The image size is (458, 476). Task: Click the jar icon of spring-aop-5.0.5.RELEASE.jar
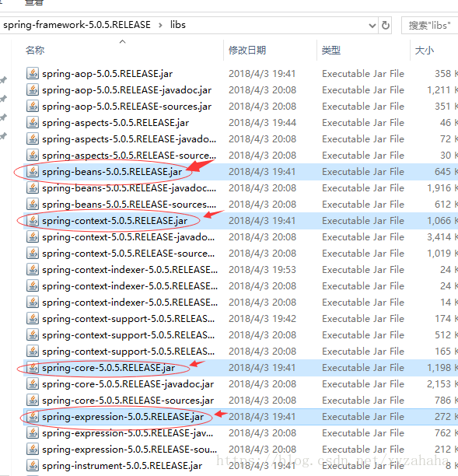click(33, 73)
